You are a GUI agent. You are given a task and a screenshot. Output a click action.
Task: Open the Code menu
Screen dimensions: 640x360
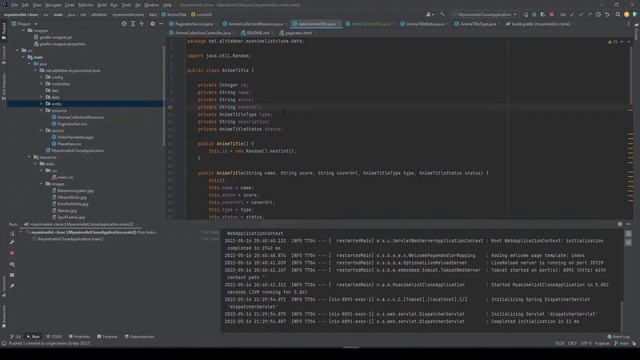click(70, 5)
